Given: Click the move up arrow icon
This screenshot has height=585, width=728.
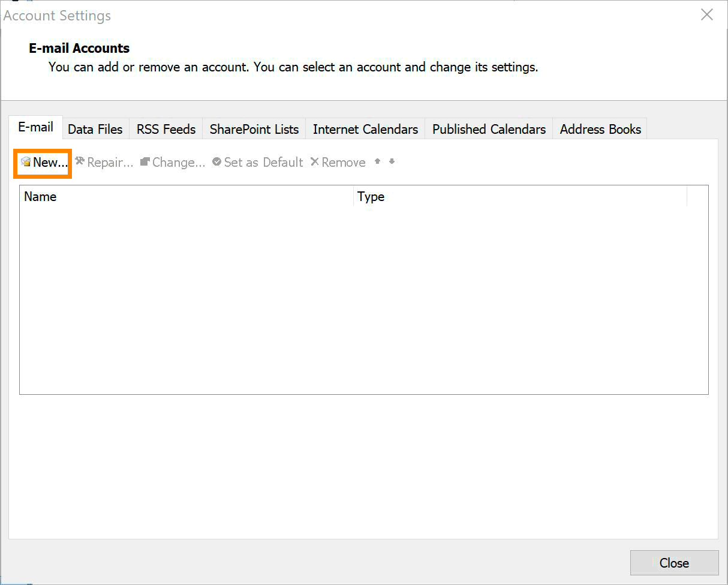Looking at the screenshot, I should tap(377, 161).
